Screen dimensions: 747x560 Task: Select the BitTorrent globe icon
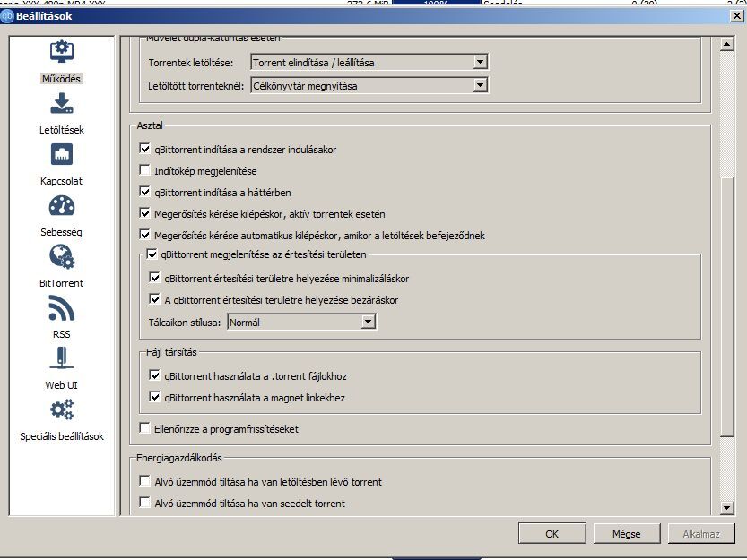pyautogui.click(x=62, y=257)
